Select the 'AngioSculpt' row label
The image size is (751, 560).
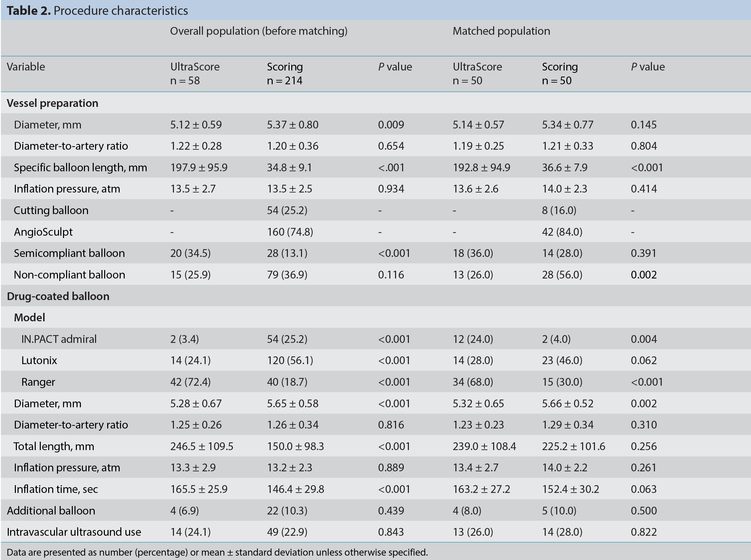(x=43, y=232)
